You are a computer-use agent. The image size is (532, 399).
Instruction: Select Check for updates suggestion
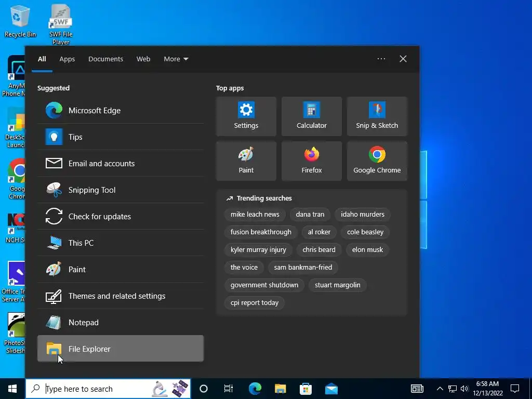[121, 216]
